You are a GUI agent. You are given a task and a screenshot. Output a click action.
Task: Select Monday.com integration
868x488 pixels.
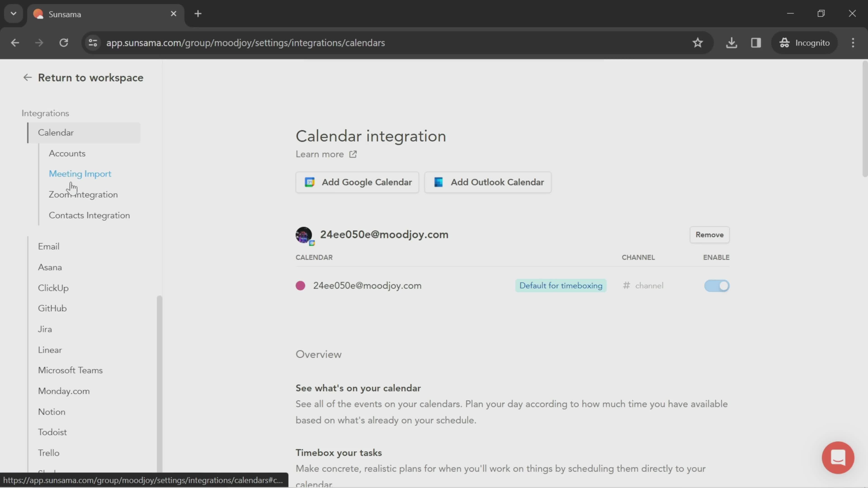64,391
